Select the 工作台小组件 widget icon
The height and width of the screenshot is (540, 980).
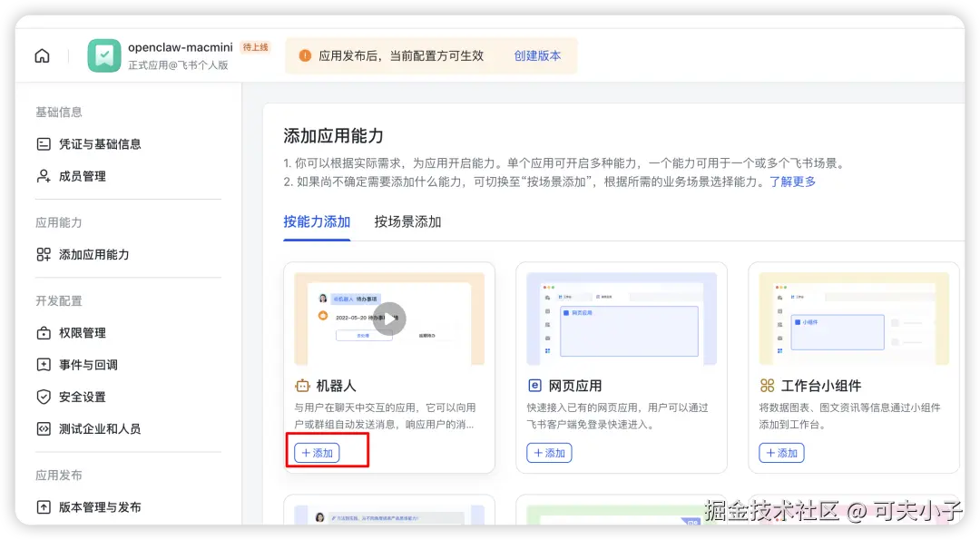click(x=767, y=386)
